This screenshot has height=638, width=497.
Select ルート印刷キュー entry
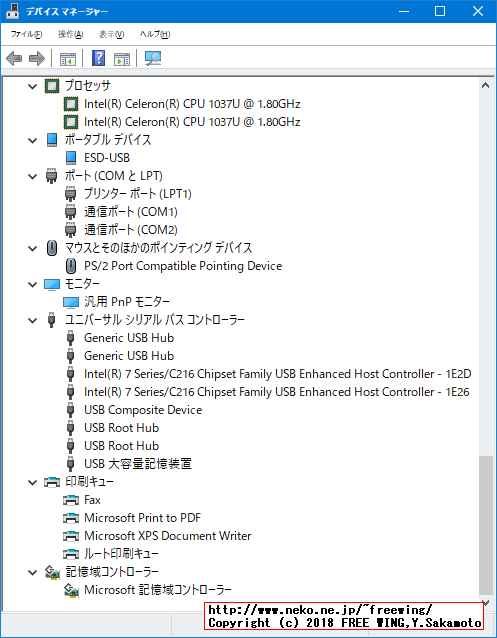pos(121,554)
